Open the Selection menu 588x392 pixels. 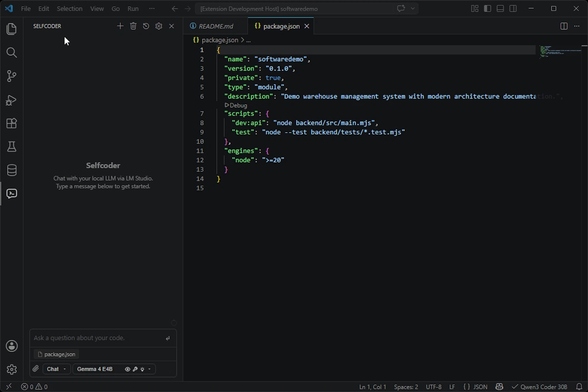point(69,8)
